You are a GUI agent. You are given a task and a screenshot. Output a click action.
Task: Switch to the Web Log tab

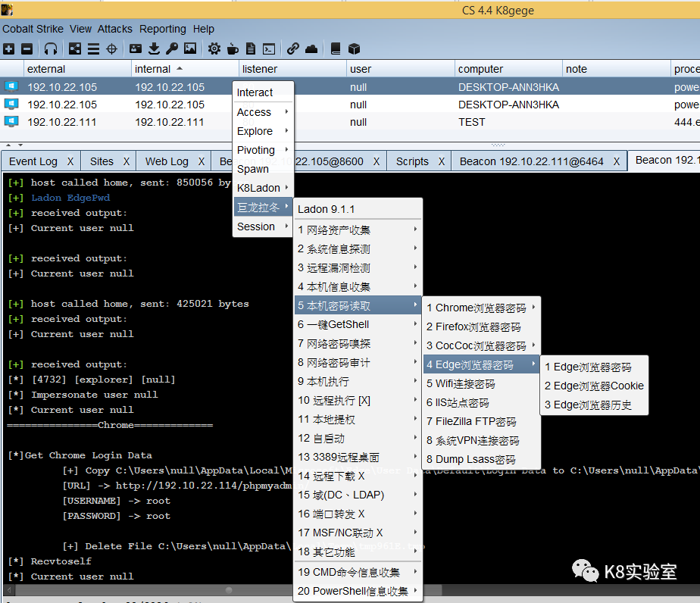coord(167,161)
